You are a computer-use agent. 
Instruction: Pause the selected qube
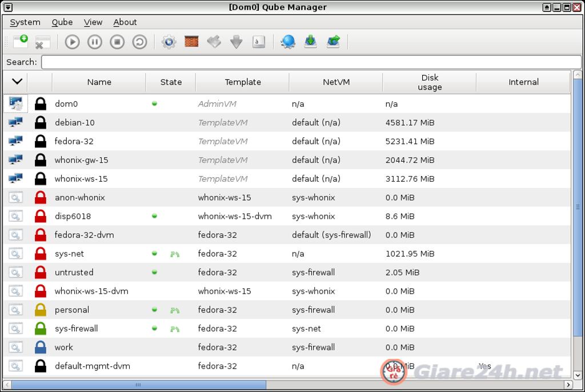(x=94, y=41)
